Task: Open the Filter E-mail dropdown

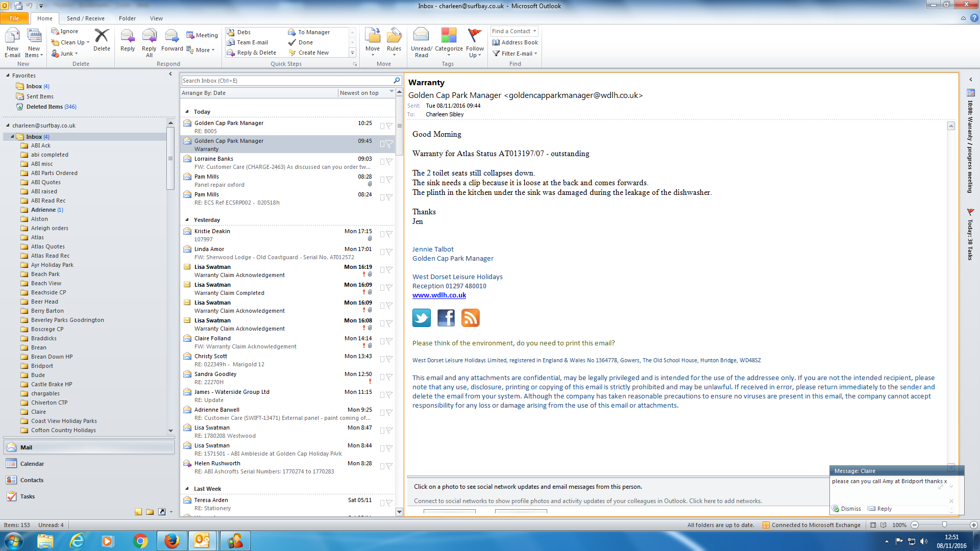Action: tap(516, 54)
